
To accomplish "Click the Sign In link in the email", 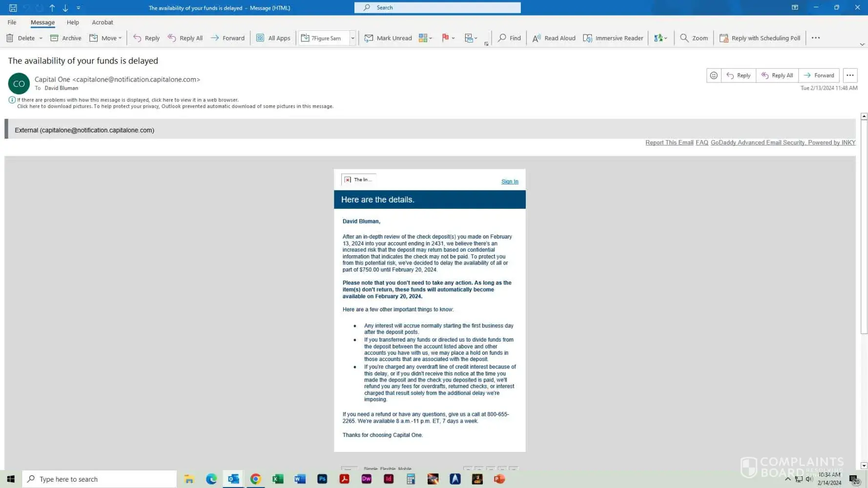I will (x=510, y=182).
